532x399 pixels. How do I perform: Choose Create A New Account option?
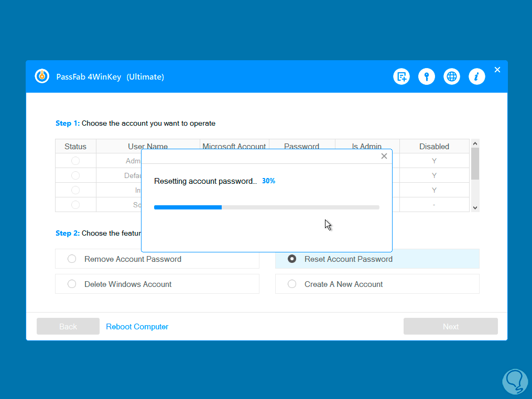point(377,284)
